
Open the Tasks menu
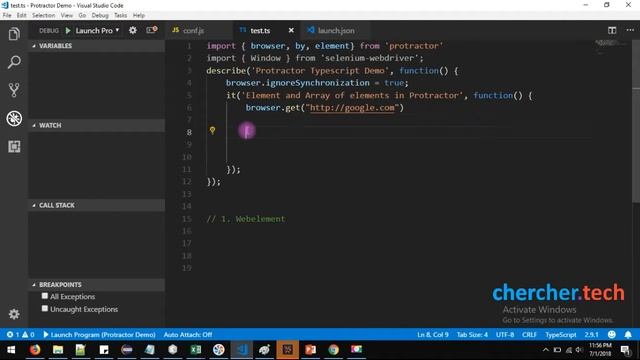(120, 15)
